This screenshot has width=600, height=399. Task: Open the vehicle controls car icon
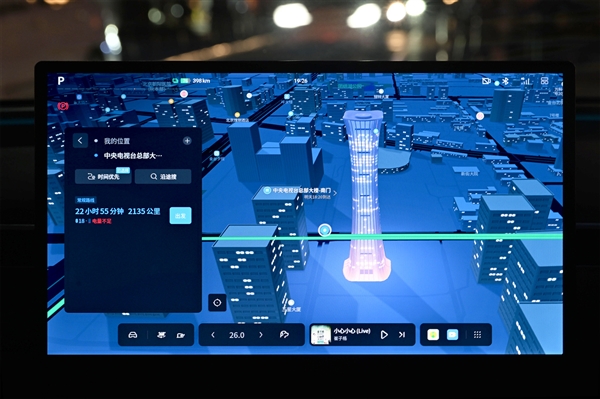click(x=133, y=335)
